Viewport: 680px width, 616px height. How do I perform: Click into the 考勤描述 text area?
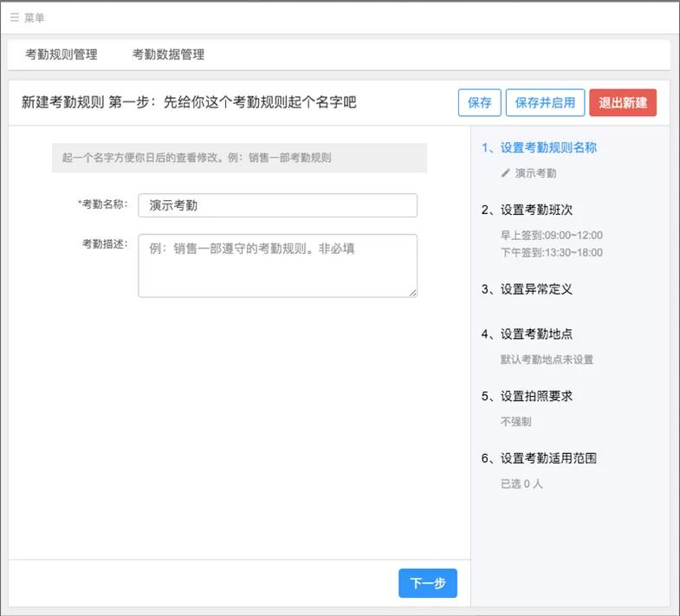277,266
